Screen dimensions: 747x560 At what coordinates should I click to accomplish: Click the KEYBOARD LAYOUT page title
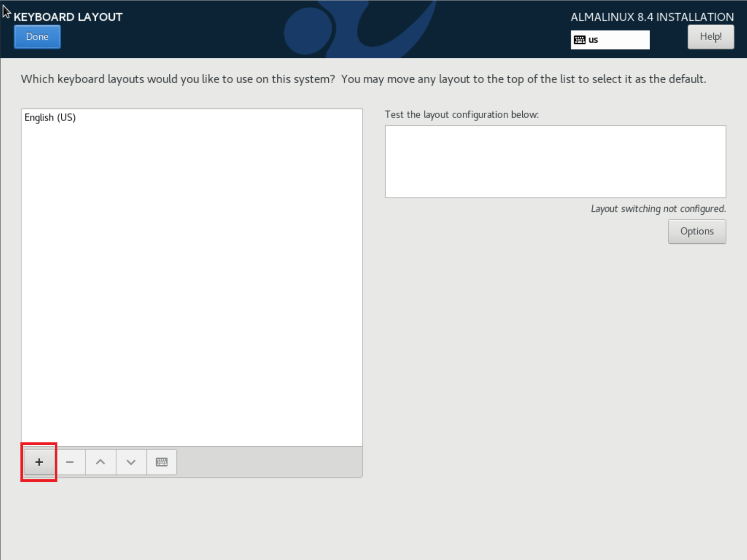pyautogui.click(x=68, y=17)
